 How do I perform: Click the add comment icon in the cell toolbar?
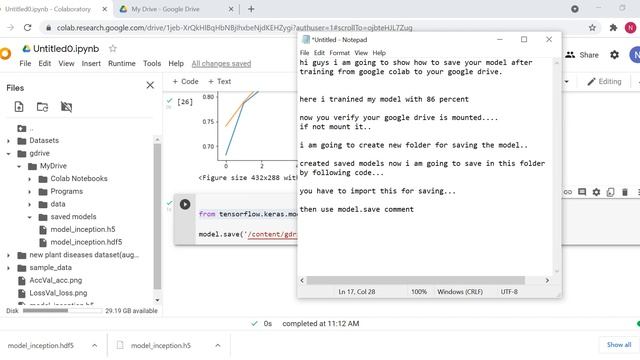582,192
